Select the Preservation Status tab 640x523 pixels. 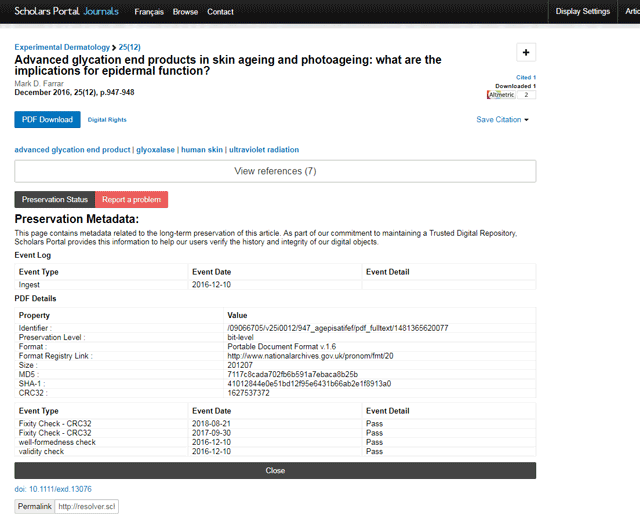coord(55,200)
